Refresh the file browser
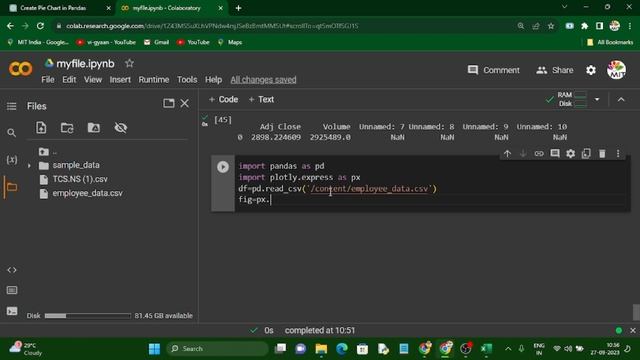 [67, 128]
